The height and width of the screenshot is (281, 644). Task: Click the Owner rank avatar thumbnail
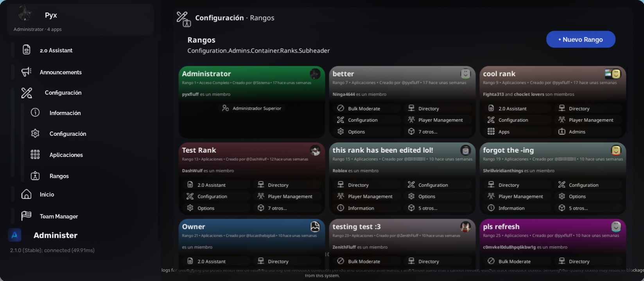point(315,226)
